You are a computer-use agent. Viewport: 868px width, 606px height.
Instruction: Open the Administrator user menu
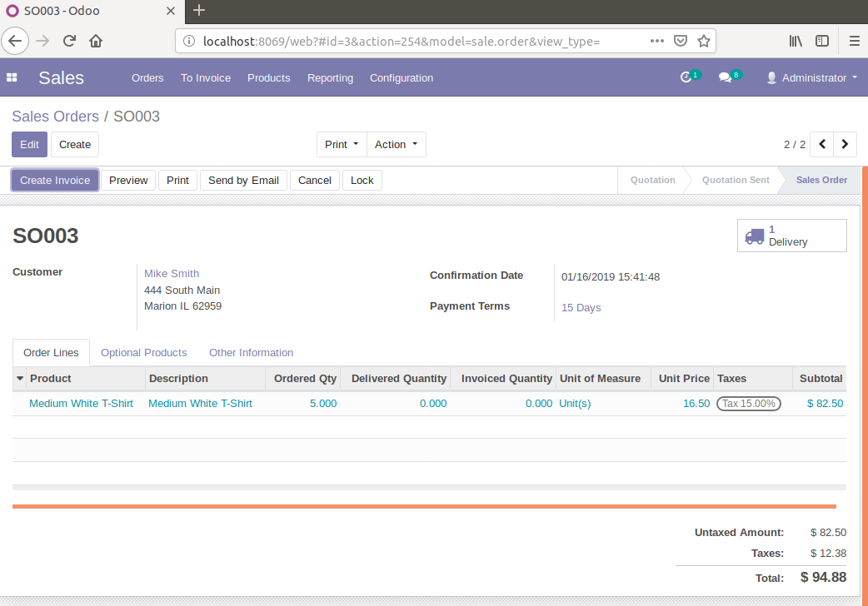pos(812,77)
